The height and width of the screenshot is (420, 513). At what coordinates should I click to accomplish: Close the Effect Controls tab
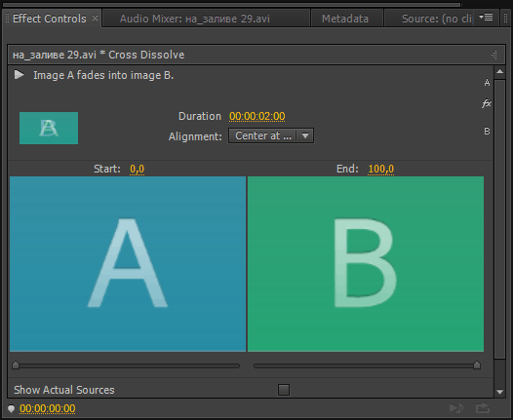tap(95, 18)
